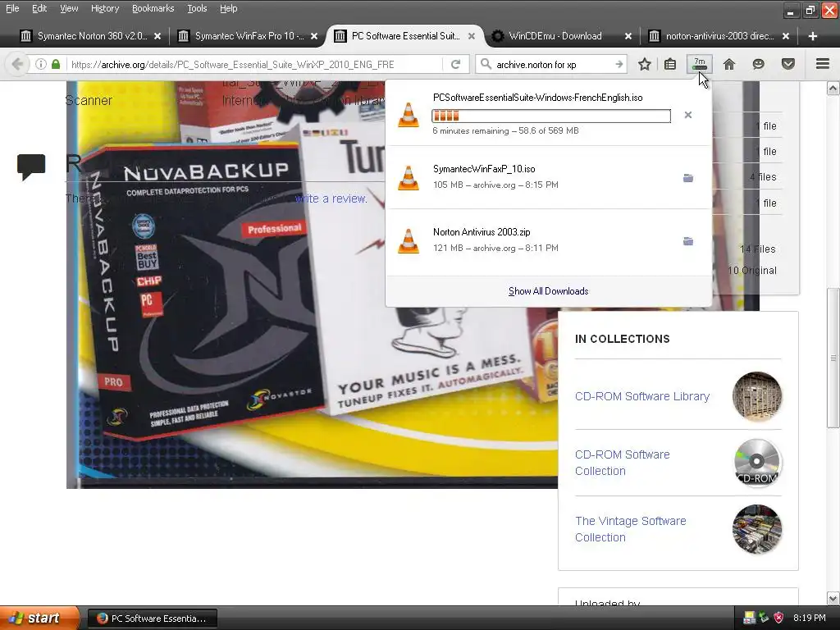
Task: Open the Tools menu
Action: click(x=197, y=8)
